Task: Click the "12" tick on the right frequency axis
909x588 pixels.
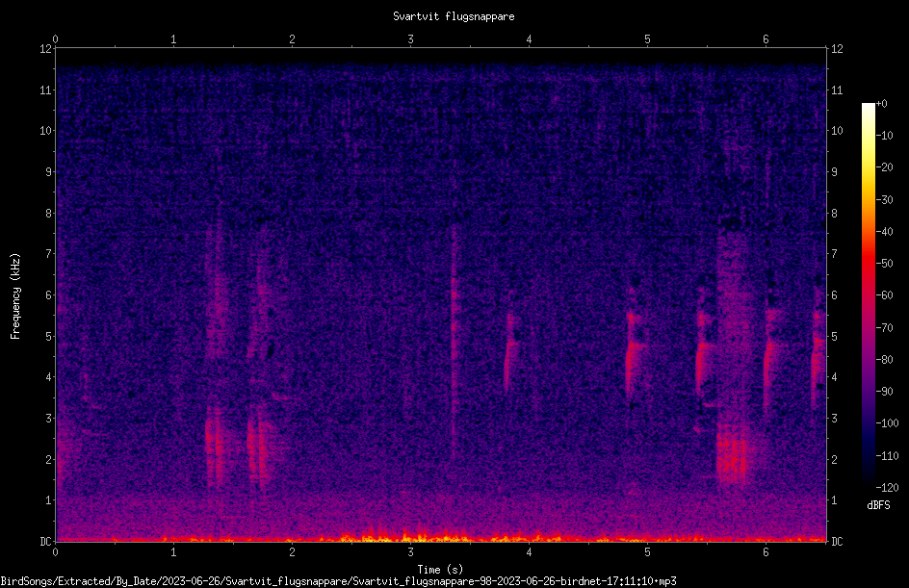Action: pyautogui.click(x=837, y=49)
